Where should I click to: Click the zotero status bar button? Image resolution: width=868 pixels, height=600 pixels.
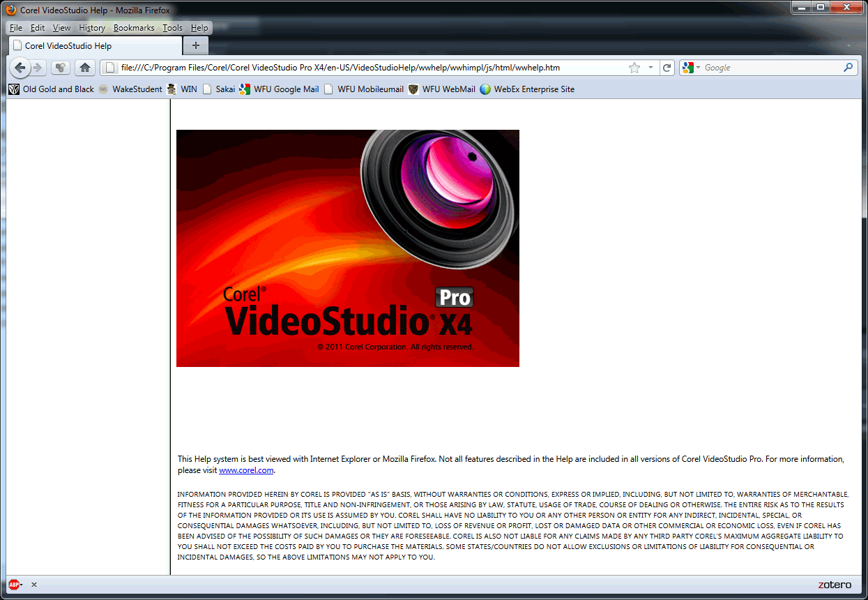(x=835, y=585)
